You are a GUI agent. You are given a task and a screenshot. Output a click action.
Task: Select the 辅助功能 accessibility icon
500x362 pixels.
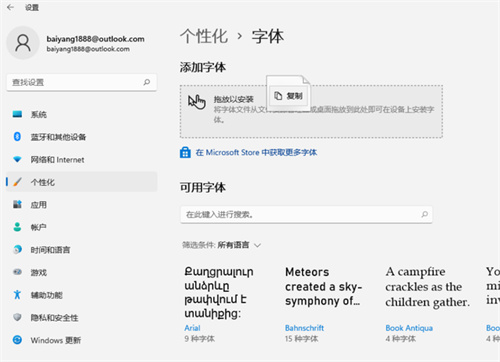[x=17, y=295]
